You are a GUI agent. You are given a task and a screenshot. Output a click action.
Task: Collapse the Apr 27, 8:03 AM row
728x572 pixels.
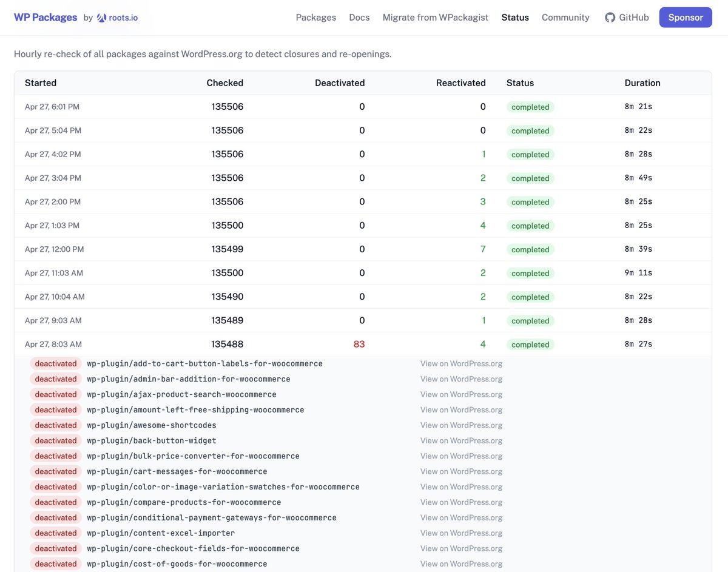pos(363,344)
